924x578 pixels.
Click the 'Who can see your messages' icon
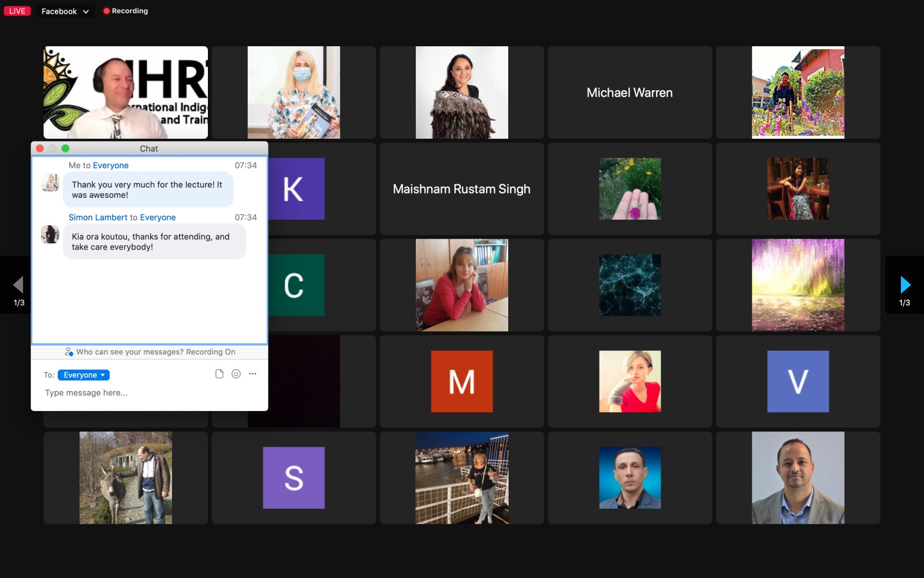[69, 352]
